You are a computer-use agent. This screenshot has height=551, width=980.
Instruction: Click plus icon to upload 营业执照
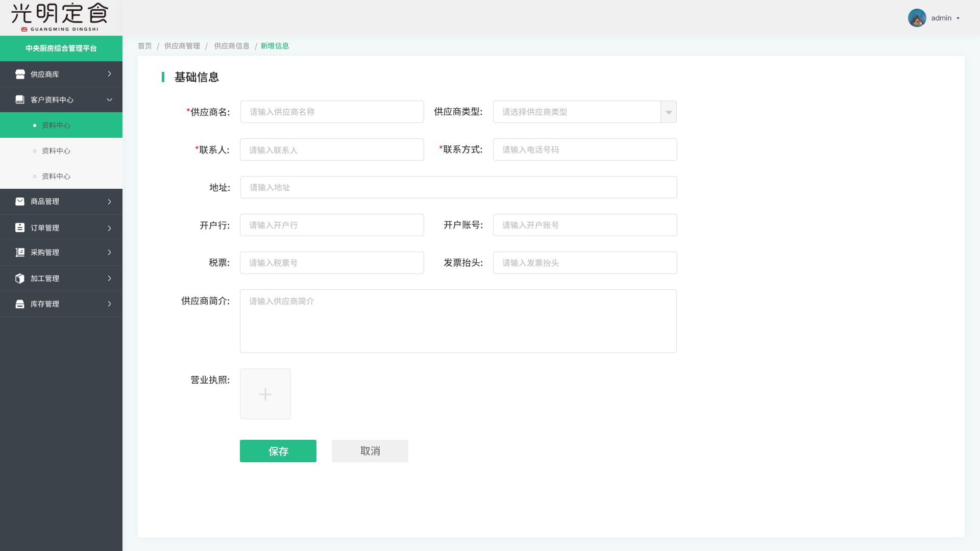point(265,394)
